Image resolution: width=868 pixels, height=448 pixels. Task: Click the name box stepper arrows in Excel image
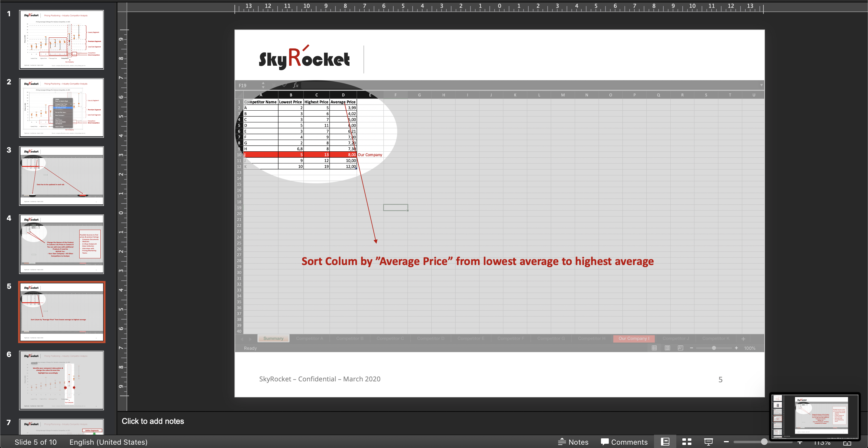tap(263, 85)
